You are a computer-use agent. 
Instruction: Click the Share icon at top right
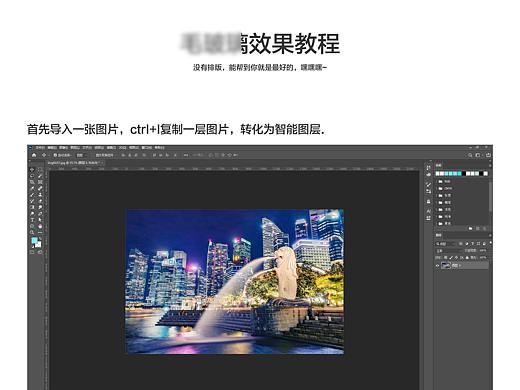pyautogui.click(x=488, y=155)
